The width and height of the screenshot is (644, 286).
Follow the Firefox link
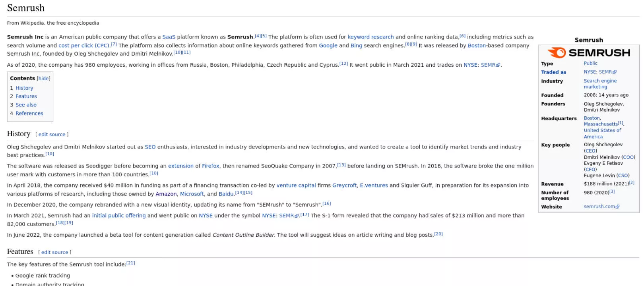click(x=210, y=166)
